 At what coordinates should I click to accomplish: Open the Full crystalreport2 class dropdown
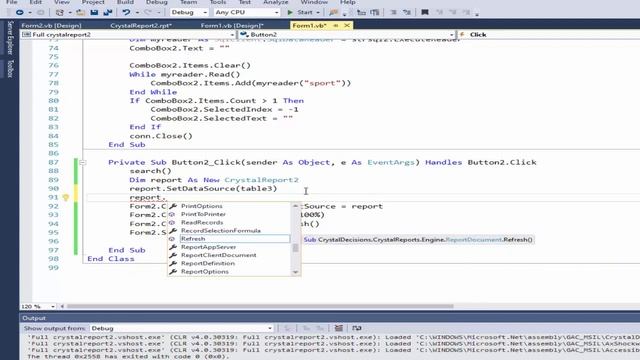(x=128, y=35)
